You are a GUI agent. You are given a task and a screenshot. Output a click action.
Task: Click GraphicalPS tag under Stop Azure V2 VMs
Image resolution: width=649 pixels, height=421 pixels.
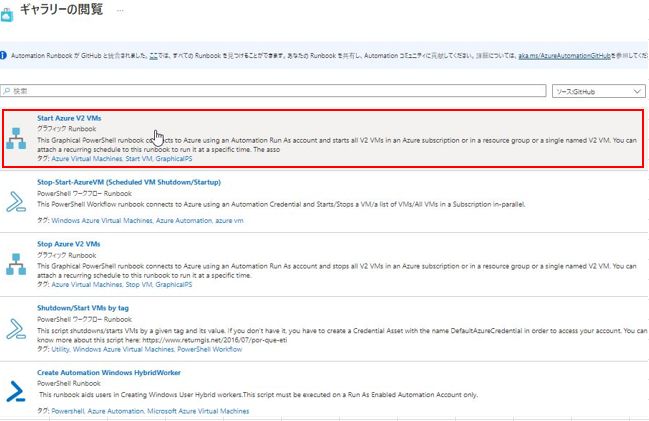click(174, 284)
